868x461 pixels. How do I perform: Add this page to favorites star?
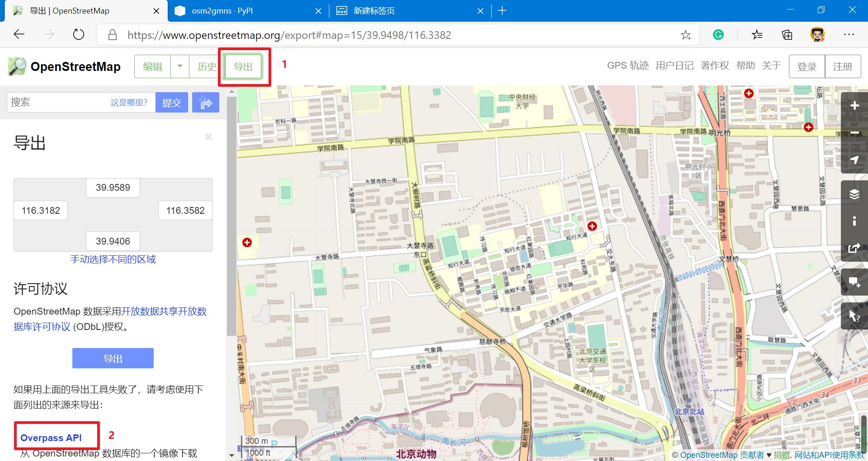point(685,35)
